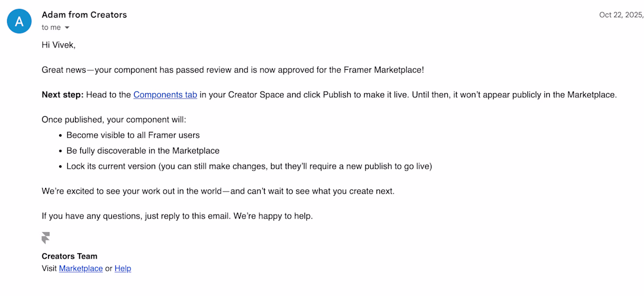Image resolution: width=644 pixels, height=296 pixels.
Task: Select the "Lock its current version" bullet
Action: tap(249, 166)
